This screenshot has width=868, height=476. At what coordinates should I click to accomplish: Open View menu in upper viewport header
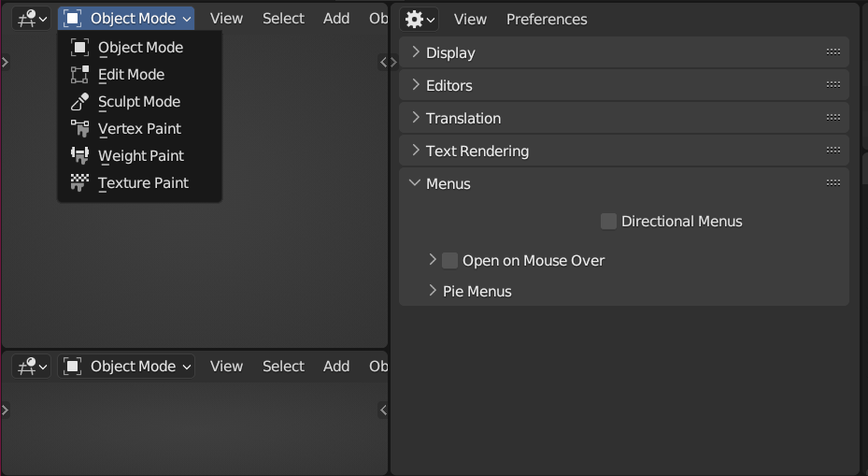[x=226, y=19]
